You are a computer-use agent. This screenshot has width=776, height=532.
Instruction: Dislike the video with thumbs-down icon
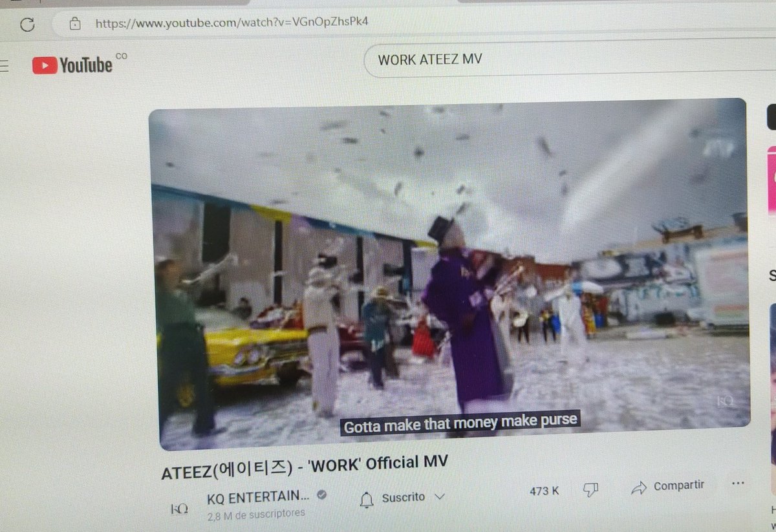[590, 490]
